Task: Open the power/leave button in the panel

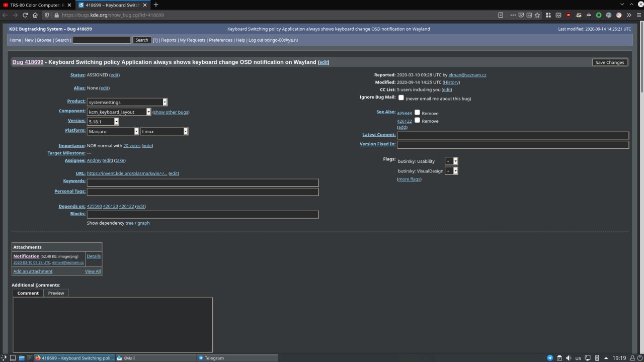Action: (x=640, y=358)
